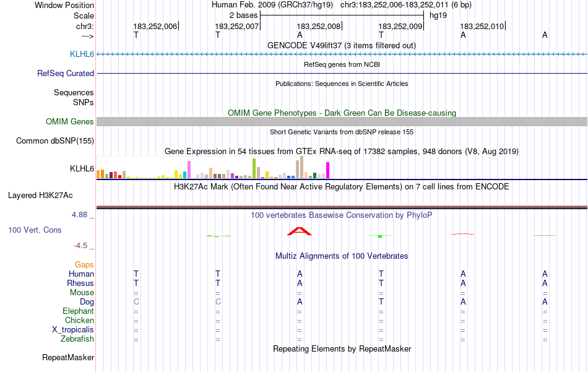Screen dimensions: 588x372
Task: Select the Human species row label
Action: (81, 274)
